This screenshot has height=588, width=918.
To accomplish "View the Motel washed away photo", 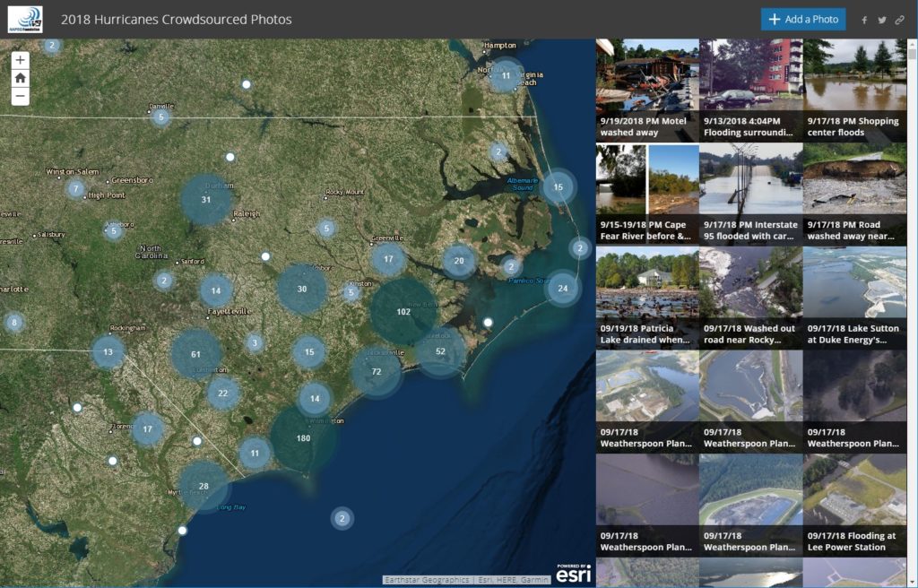I will [x=647, y=91].
